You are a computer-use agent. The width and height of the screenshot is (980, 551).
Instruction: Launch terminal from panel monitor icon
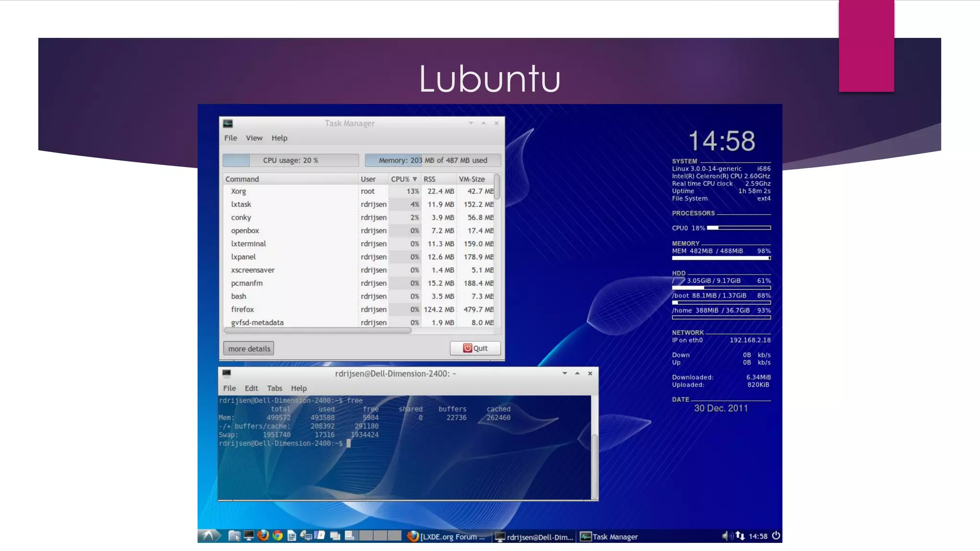point(249,536)
